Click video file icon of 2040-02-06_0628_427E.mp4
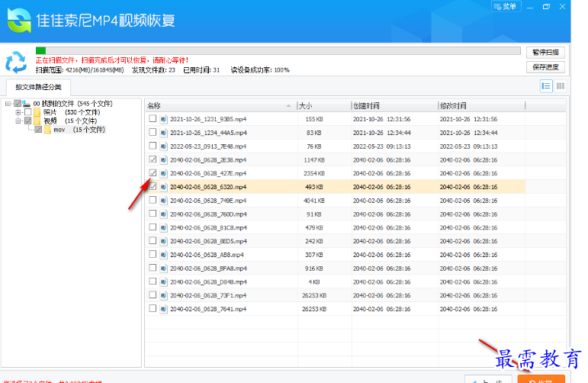The image size is (588, 383). click(163, 173)
